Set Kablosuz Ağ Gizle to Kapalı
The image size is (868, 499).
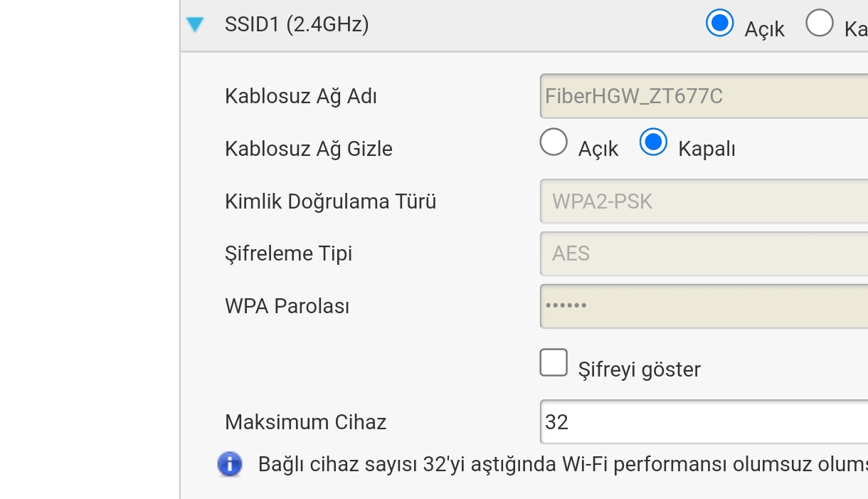[x=652, y=142]
